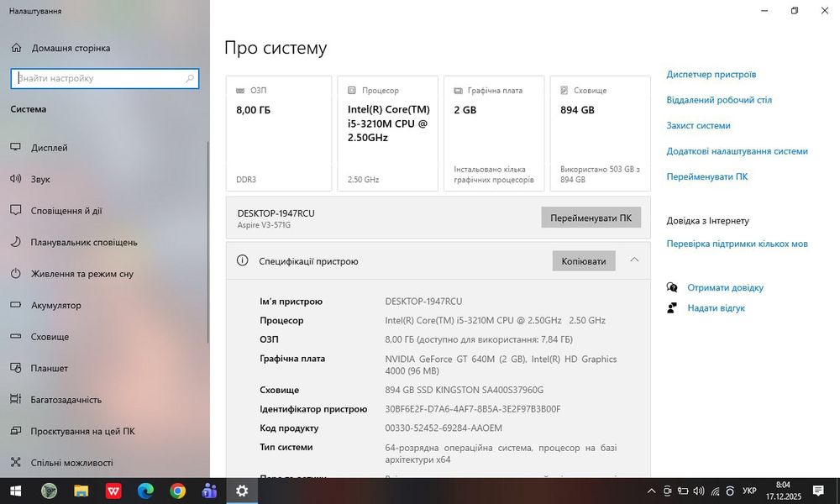
Task: Click the Aspire V3-571G model text
Action: [264, 225]
